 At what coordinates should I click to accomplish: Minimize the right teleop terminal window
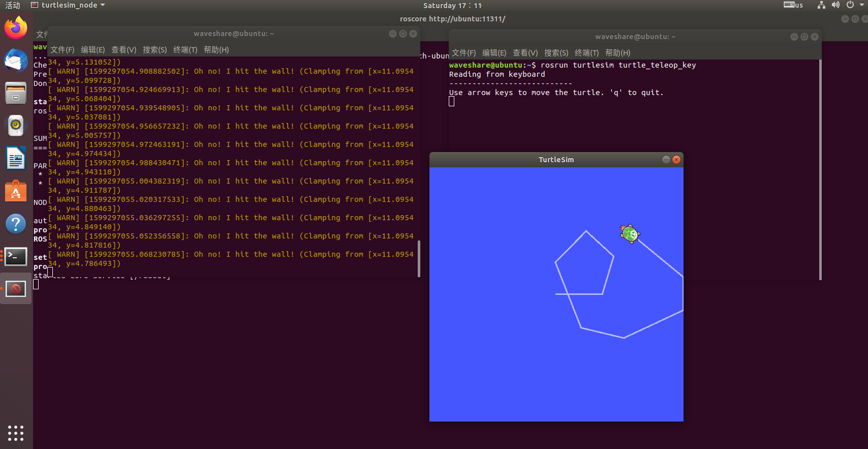[794, 37]
